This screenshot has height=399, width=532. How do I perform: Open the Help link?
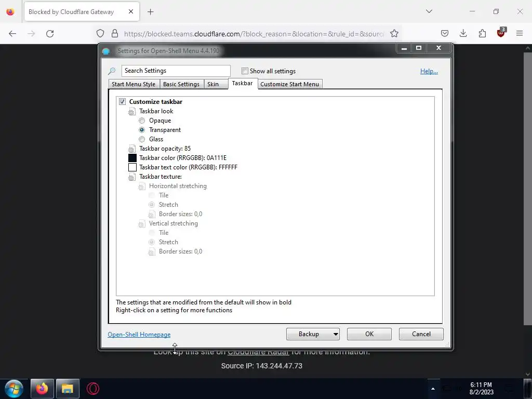[x=429, y=71]
